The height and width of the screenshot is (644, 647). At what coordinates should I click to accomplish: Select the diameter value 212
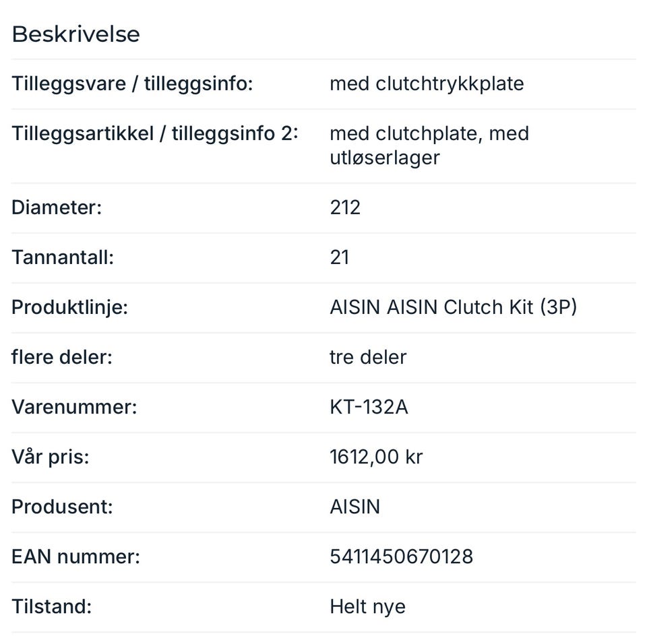345,207
